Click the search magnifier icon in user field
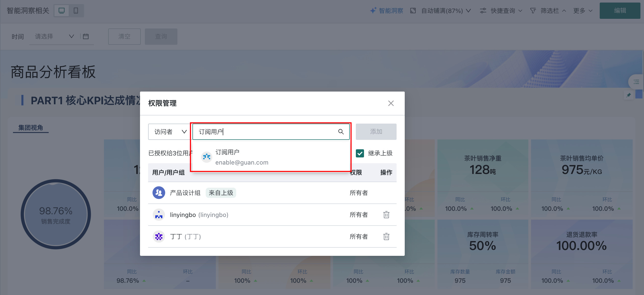644x295 pixels. 341,131
